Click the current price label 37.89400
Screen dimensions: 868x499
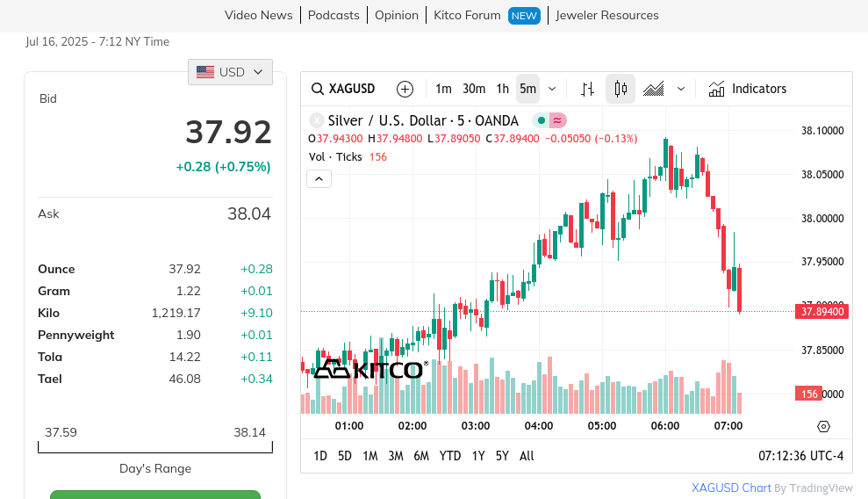coord(822,311)
